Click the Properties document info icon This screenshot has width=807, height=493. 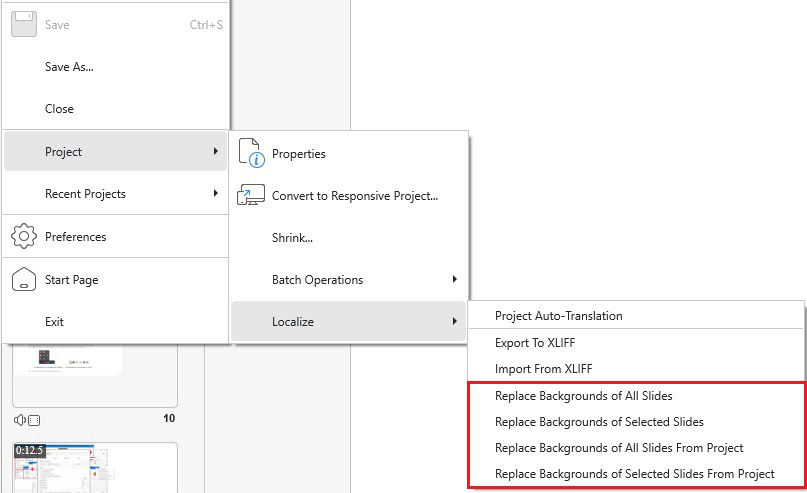pos(250,154)
